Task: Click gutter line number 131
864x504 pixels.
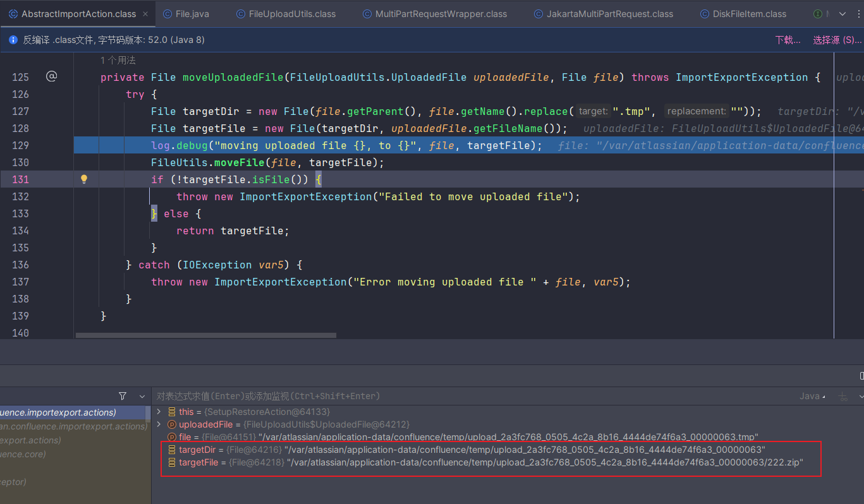Action: (21, 179)
